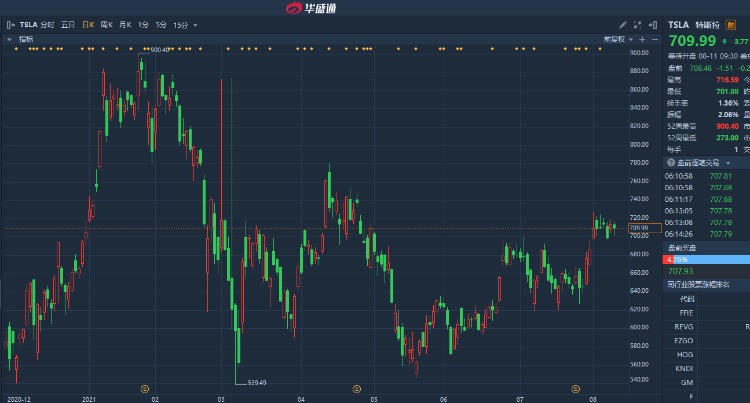Open the 月K monthly candlestick view
Image resolution: width=750 pixels, height=403 pixels.
(125, 25)
